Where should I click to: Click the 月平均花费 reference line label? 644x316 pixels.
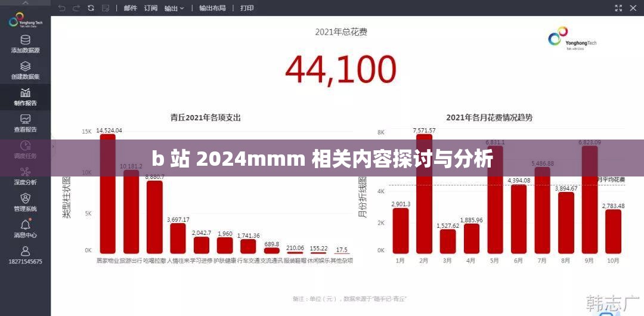tap(612, 179)
